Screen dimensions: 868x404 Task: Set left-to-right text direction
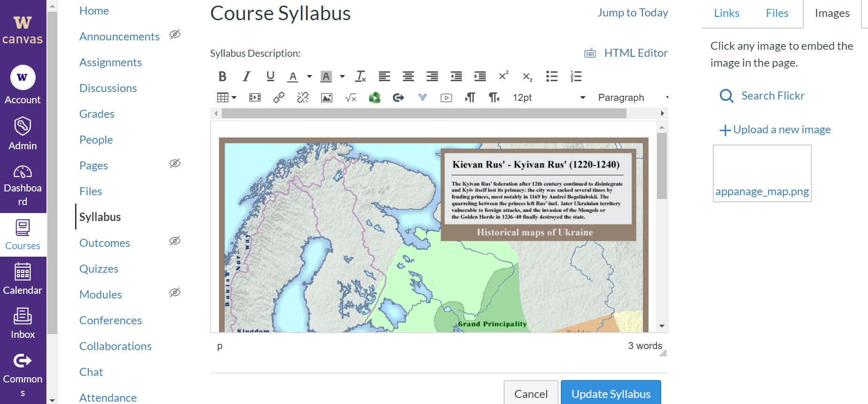(470, 98)
